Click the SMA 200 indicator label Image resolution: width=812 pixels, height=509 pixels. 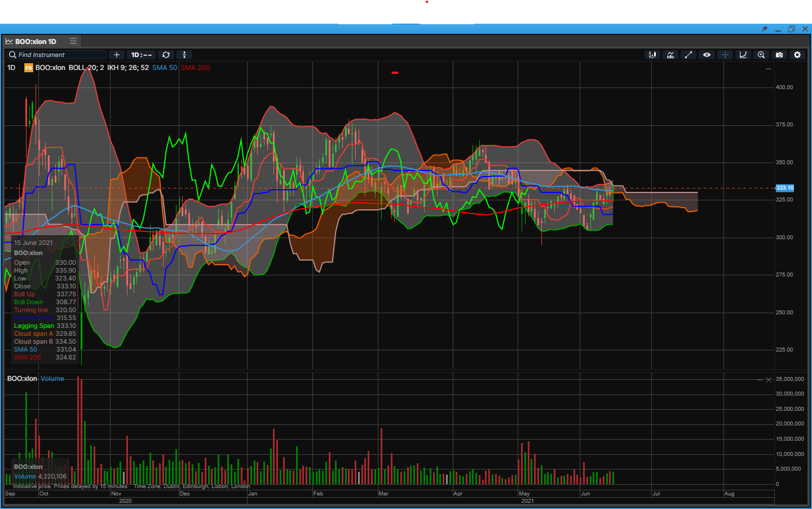tap(195, 68)
